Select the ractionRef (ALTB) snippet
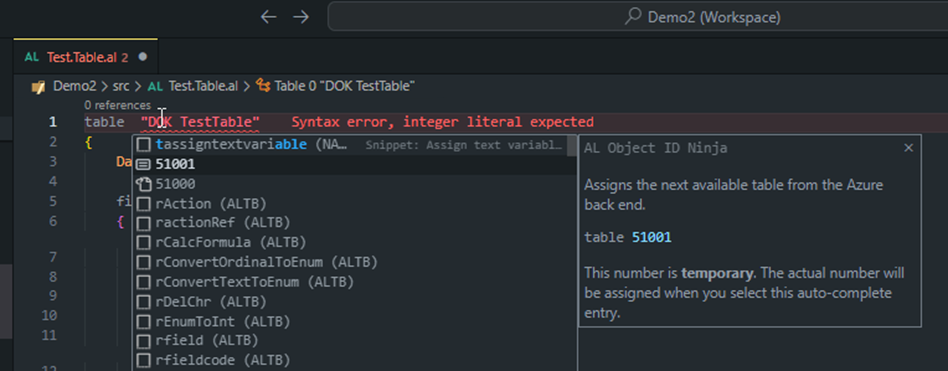This screenshot has width=948, height=371. pyautogui.click(x=354, y=223)
